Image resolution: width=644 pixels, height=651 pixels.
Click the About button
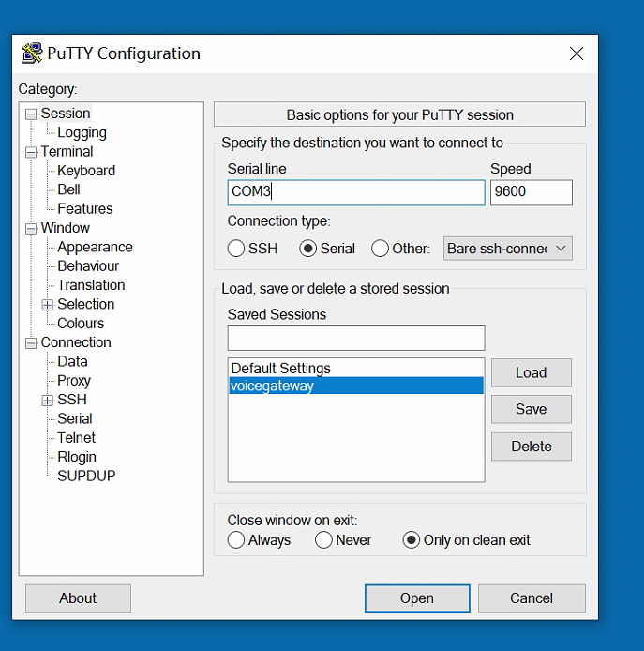(x=78, y=598)
